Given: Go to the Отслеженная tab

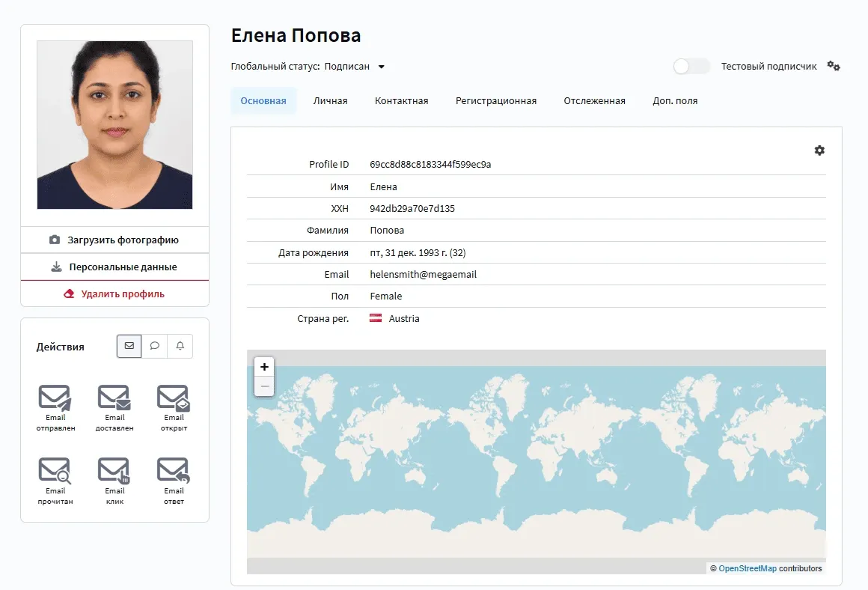Looking at the screenshot, I should click(x=595, y=101).
